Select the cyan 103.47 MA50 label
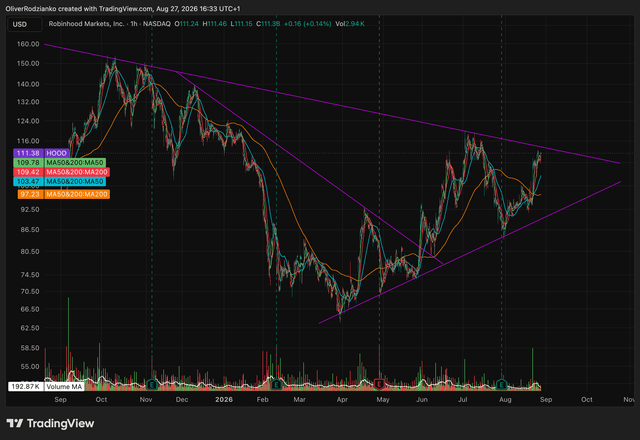The height and width of the screenshot is (440, 640). [60, 181]
